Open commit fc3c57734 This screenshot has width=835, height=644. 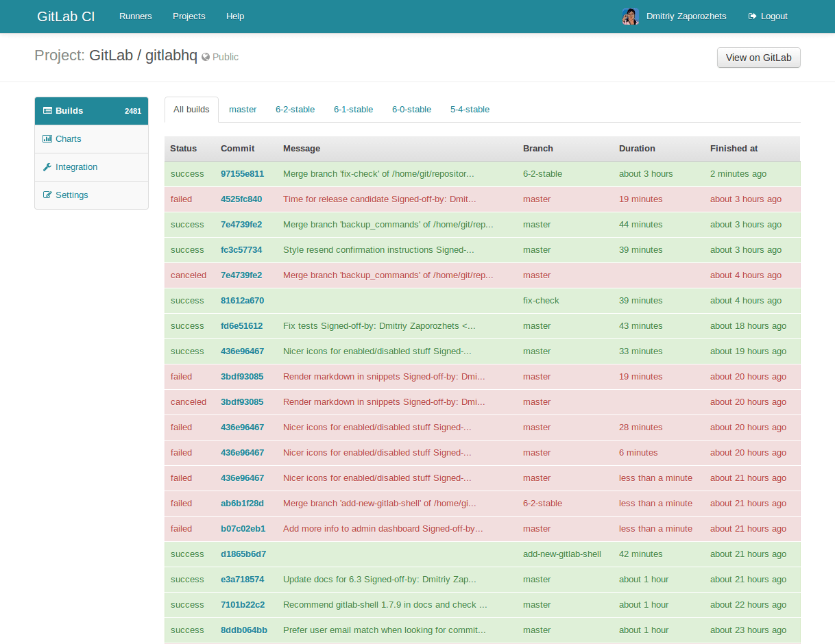coord(241,250)
